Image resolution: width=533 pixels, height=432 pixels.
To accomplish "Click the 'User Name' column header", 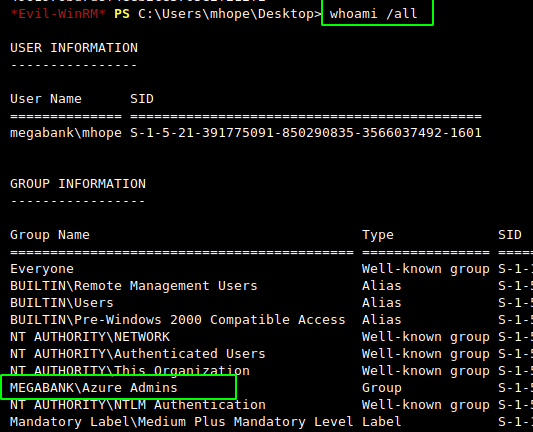I will click(46, 99).
